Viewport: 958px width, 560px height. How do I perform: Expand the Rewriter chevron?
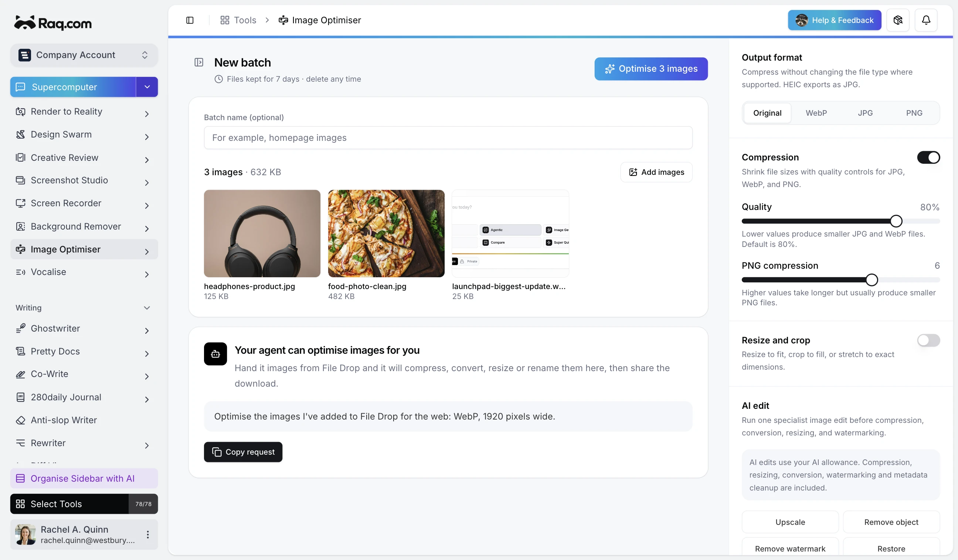[147, 445]
